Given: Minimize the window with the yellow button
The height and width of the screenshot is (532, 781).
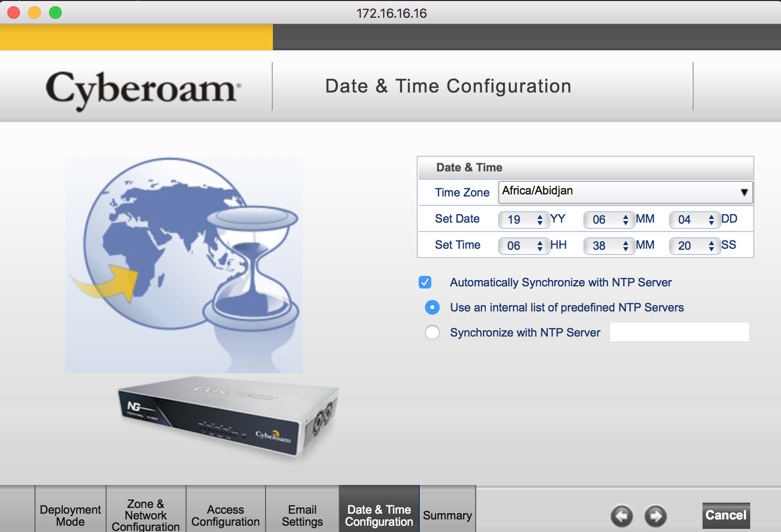Looking at the screenshot, I should pos(35,13).
